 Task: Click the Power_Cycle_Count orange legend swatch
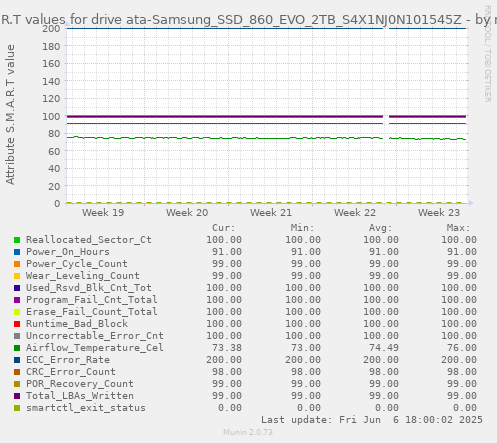[x=17, y=264]
